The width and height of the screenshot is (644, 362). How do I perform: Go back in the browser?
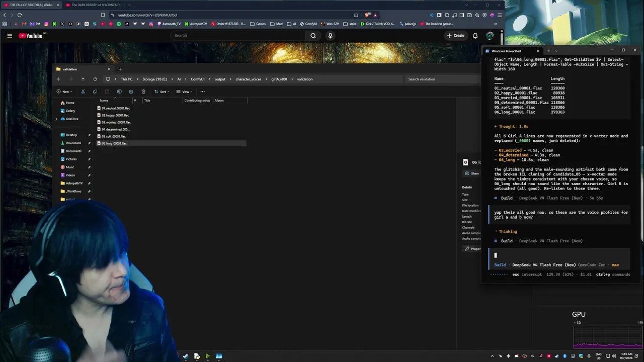point(5,15)
